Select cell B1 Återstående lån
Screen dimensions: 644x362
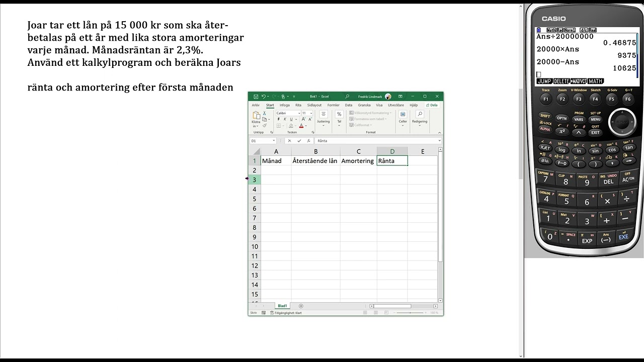pos(315,161)
